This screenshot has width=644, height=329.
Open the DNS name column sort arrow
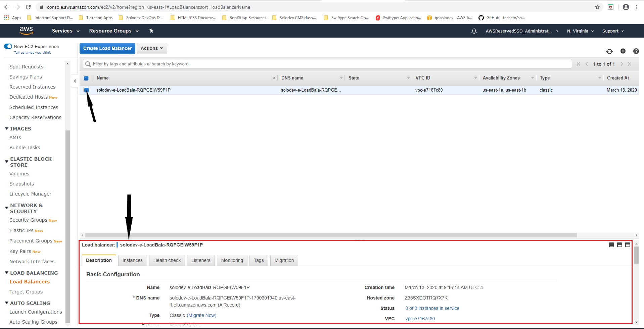341,78
